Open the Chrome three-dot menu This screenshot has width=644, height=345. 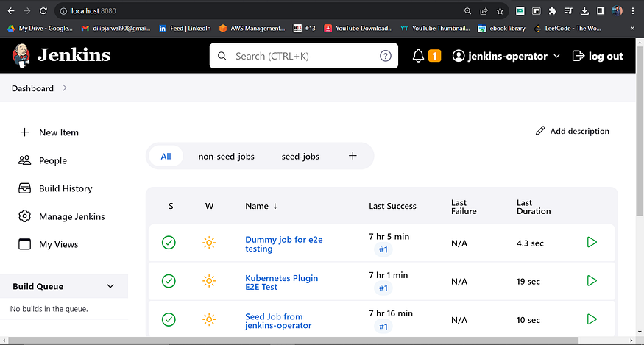(632, 11)
